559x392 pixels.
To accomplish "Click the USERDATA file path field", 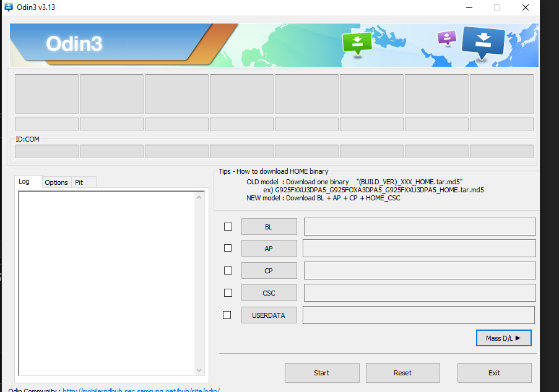I will point(418,315).
